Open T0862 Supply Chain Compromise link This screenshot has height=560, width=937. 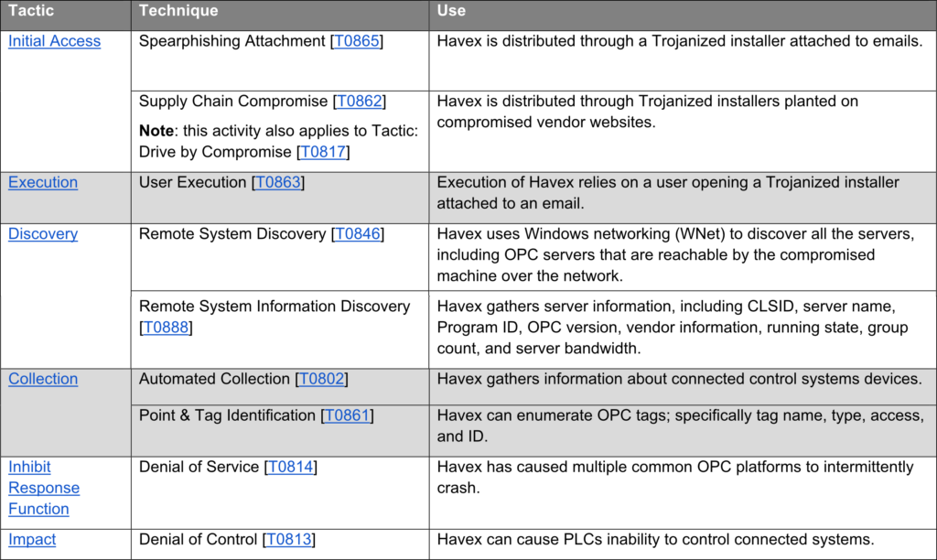coord(359,101)
